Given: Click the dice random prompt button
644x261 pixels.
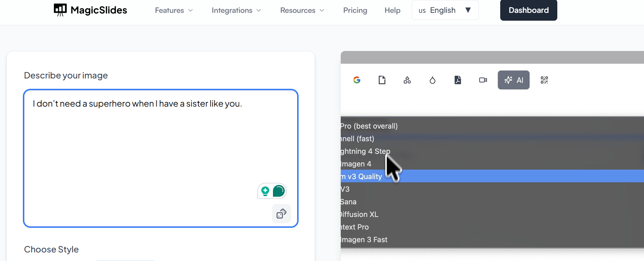Looking at the screenshot, I should coord(282,214).
